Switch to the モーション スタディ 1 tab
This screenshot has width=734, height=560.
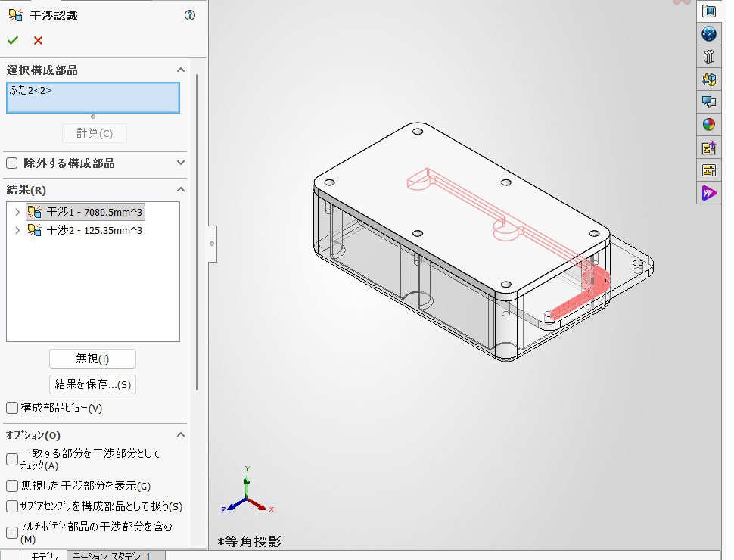coord(116,555)
